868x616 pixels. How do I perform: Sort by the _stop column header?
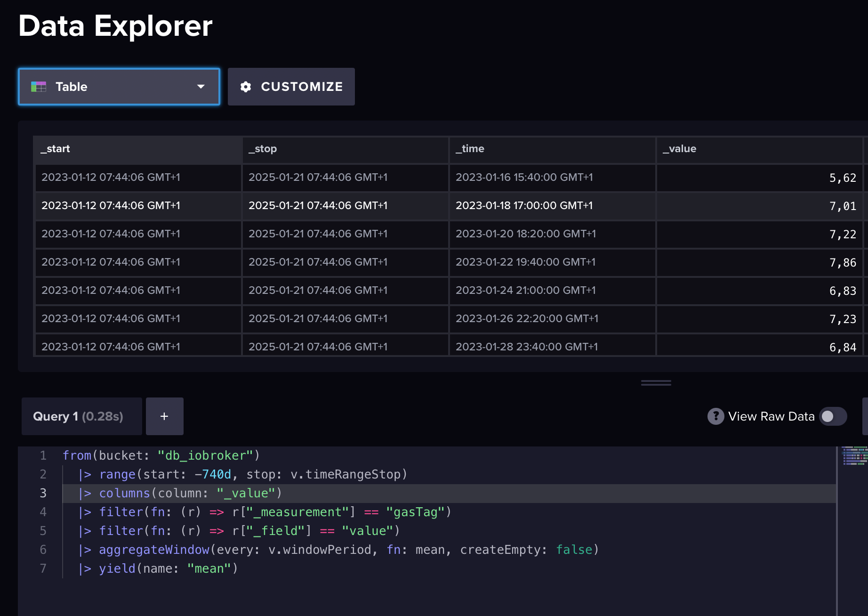click(x=345, y=149)
